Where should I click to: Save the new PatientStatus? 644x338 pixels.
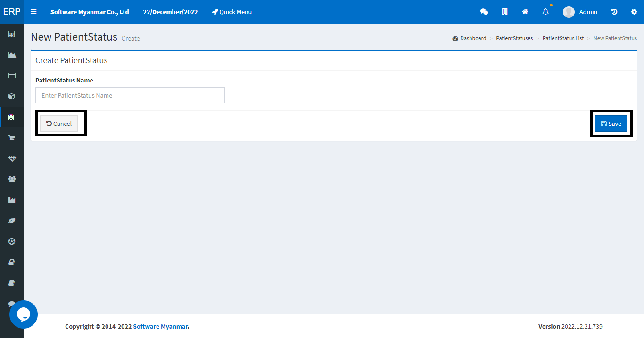611,124
